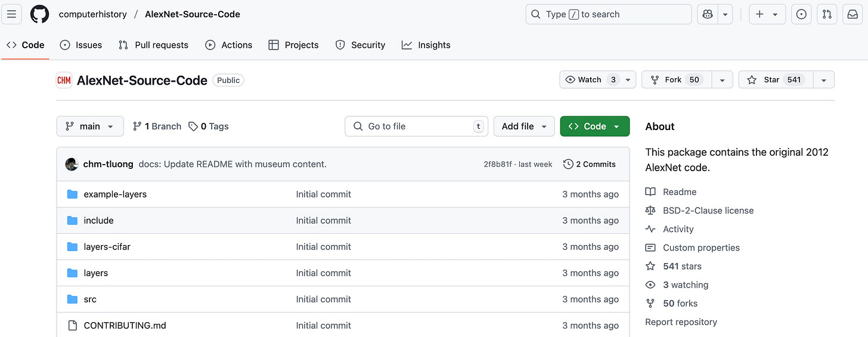Open the computerhistory organization link

tap(93, 14)
